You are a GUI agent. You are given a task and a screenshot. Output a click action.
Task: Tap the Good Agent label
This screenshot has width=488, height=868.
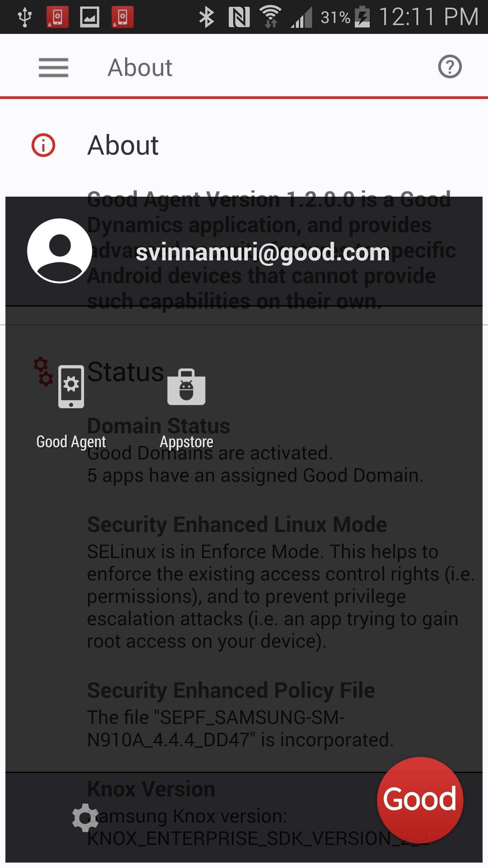point(71,442)
